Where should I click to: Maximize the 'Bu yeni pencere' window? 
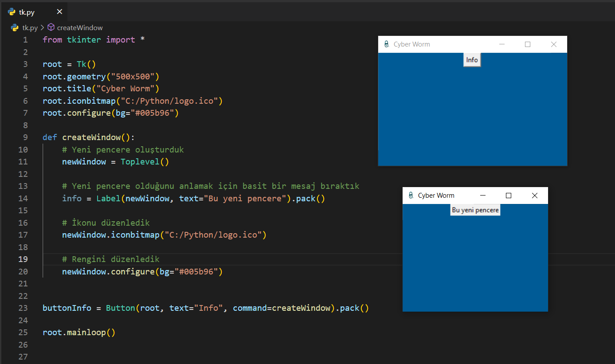(509, 196)
